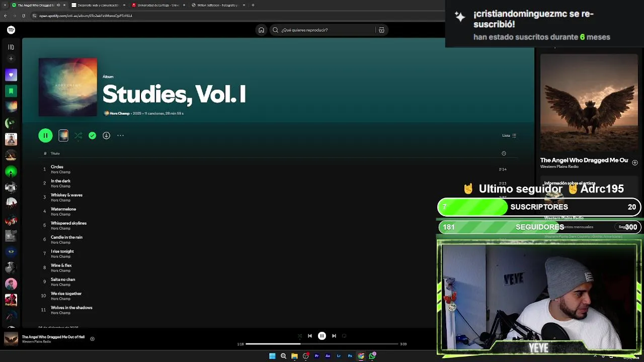
Task: Seek on the playback progress bar
Action: [x=322, y=344]
